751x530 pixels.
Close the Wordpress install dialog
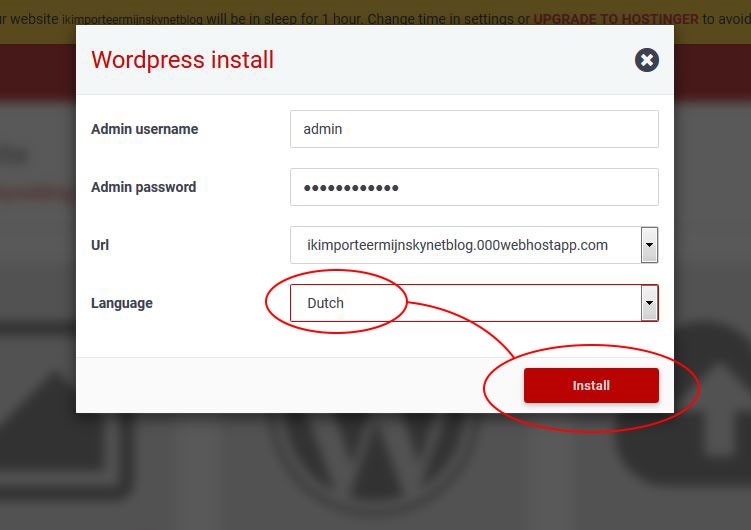coord(647,60)
